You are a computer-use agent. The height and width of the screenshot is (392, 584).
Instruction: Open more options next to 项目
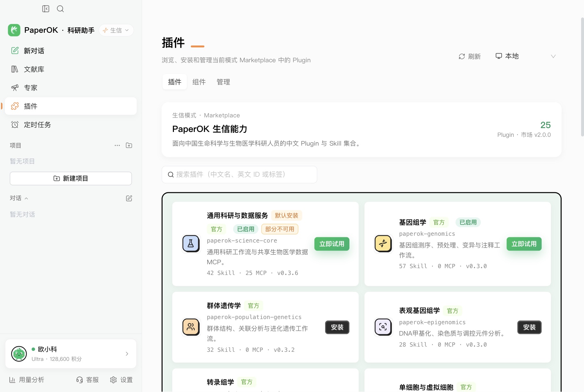117,145
